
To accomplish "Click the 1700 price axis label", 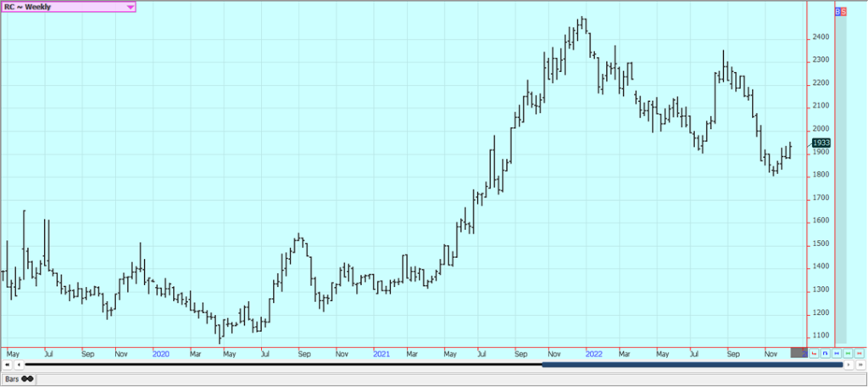I will click(x=821, y=198).
